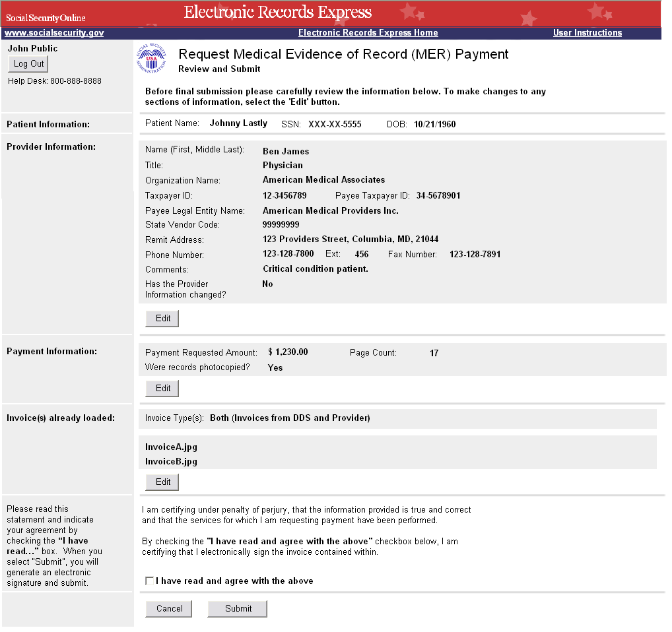
Task: Click provider name Ben James
Action: [286, 151]
